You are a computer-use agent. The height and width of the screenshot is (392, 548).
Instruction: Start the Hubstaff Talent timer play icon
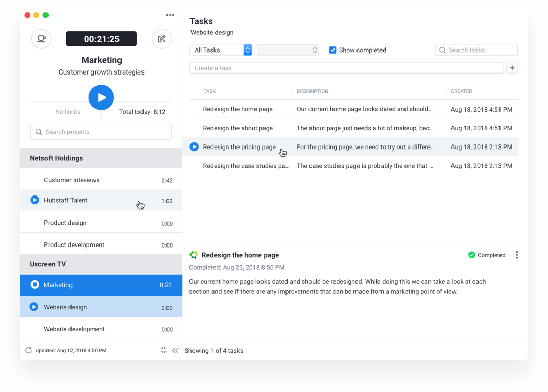point(34,200)
